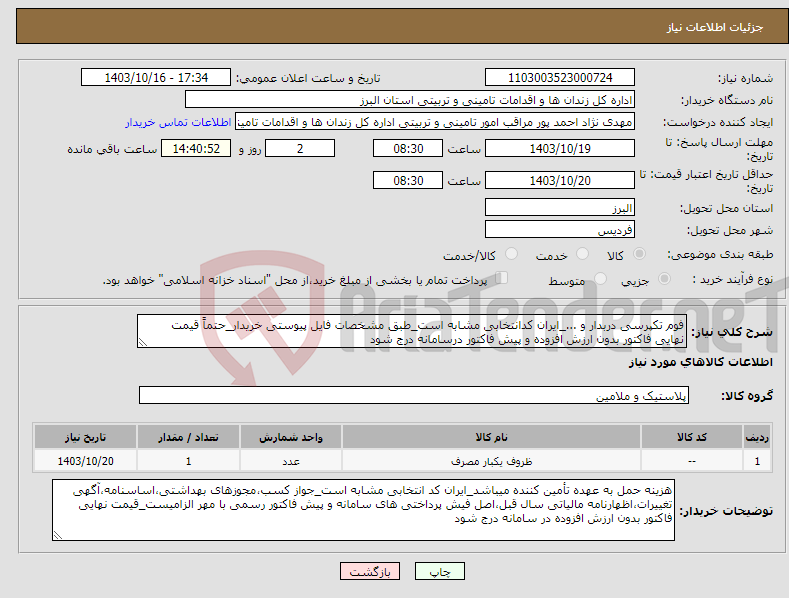Open the اطلاعات تماس خریدار link

[178, 122]
